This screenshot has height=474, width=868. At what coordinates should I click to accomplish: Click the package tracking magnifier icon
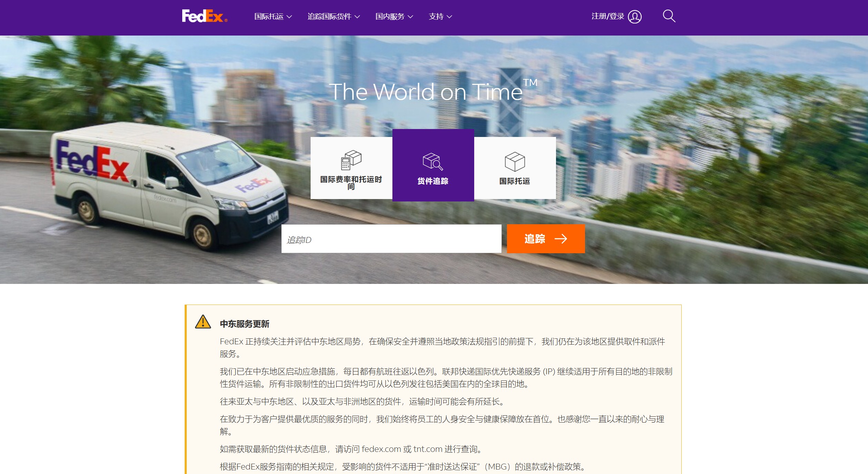pos(433,161)
